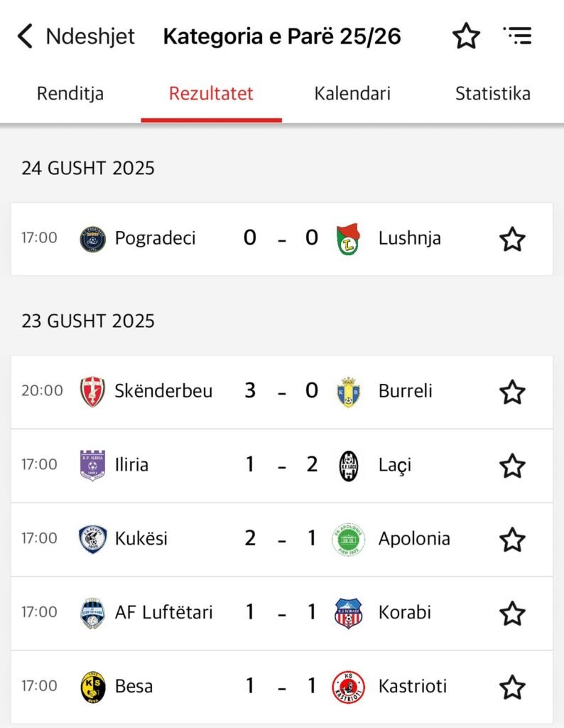
Task: Click the Burreli club badge
Action: click(x=348, y=392)
